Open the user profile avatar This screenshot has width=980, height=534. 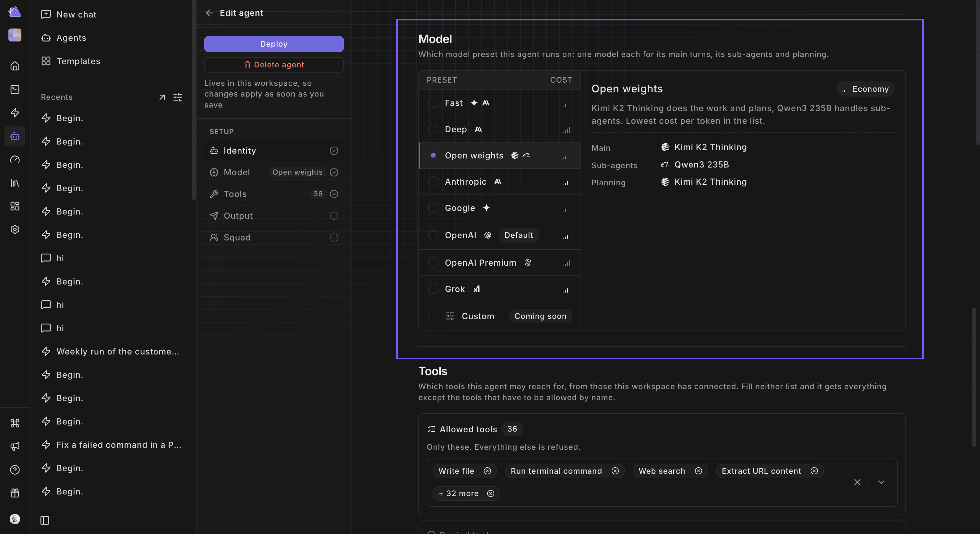(15, 519)
